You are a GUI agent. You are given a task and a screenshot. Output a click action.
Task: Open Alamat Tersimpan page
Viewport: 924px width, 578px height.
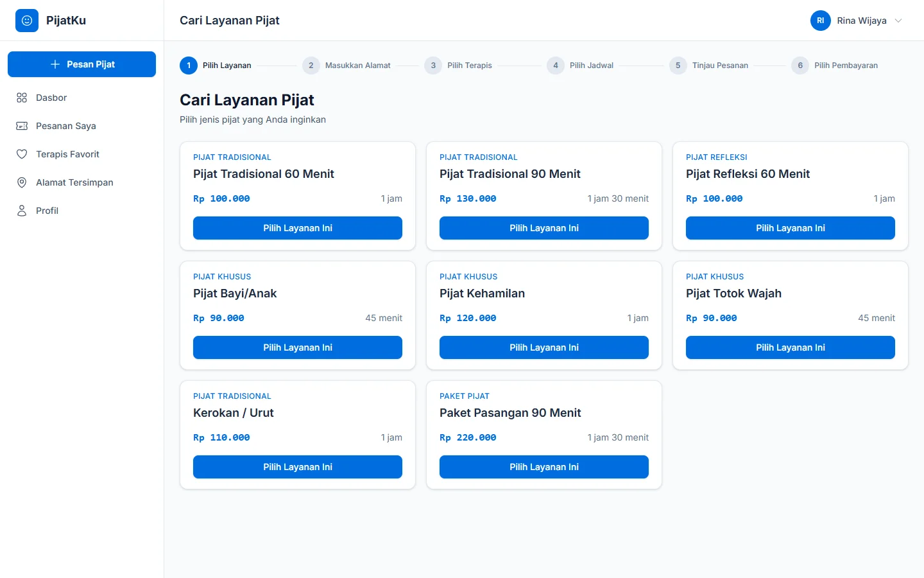(82, 182)
